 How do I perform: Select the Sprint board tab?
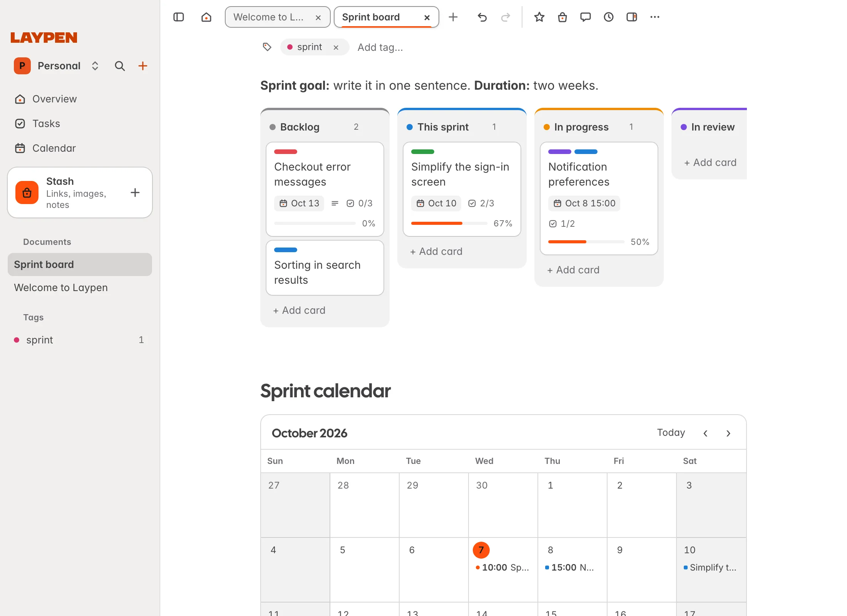[387, 17]
